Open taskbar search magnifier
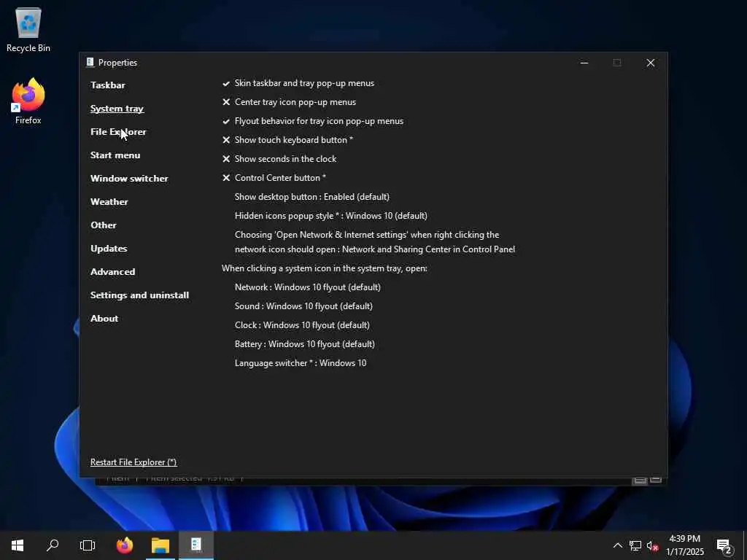The height and width of the screenshot is (560, 747). 53,545
